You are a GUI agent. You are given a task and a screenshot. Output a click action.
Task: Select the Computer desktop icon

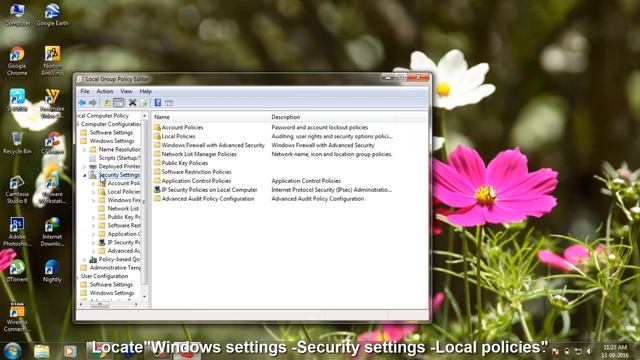tap(17, 15)
